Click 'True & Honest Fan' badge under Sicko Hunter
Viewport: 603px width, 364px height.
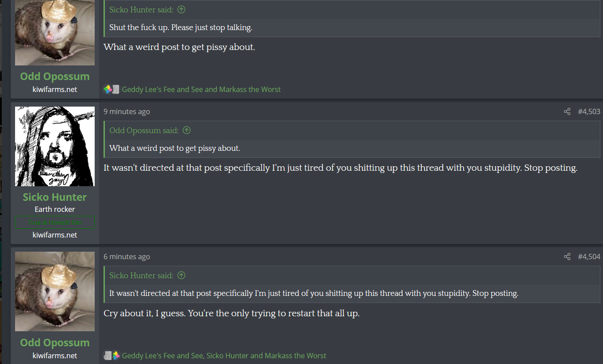coord(55,222)
